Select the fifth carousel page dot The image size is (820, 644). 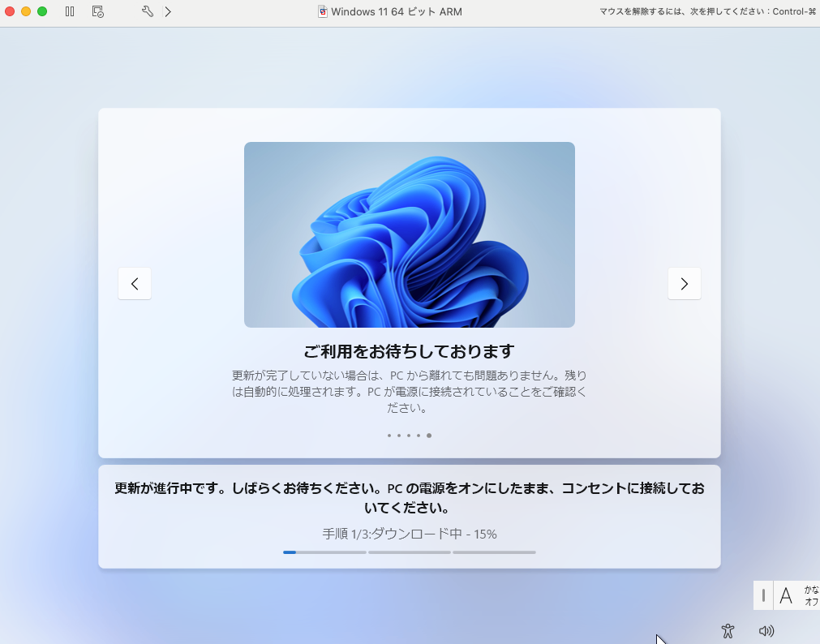point(429,436)
